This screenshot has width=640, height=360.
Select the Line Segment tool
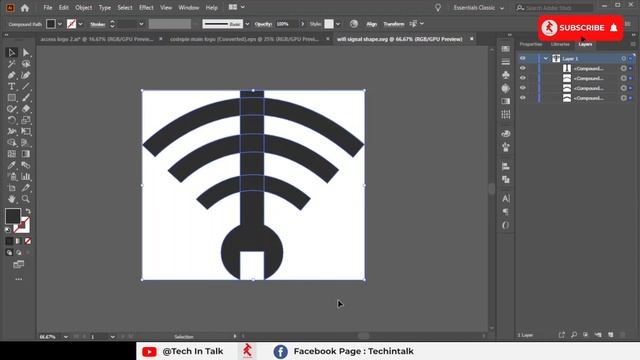[x=26, y=87]
